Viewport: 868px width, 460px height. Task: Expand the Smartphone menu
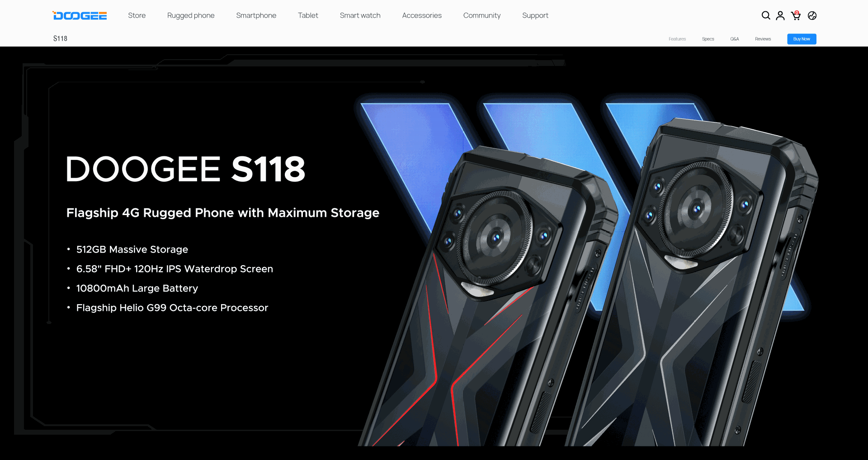pos(256,15)
